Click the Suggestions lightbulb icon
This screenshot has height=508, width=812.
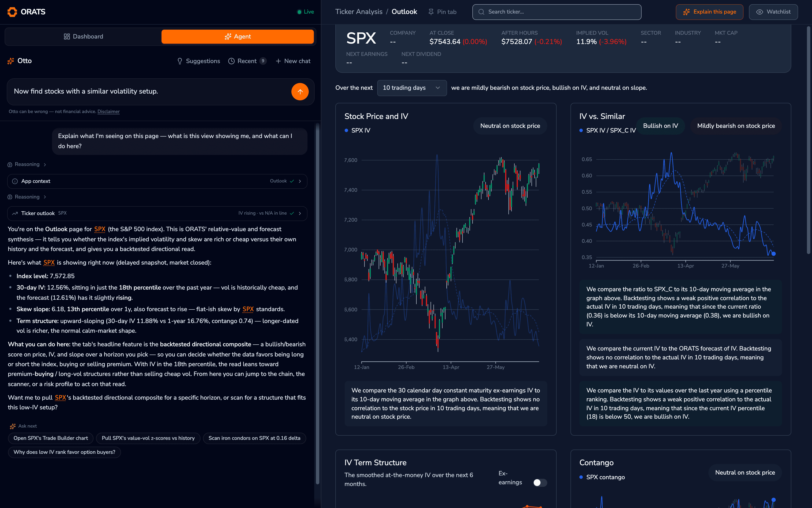pyautogui.click(x=180, y=61)
